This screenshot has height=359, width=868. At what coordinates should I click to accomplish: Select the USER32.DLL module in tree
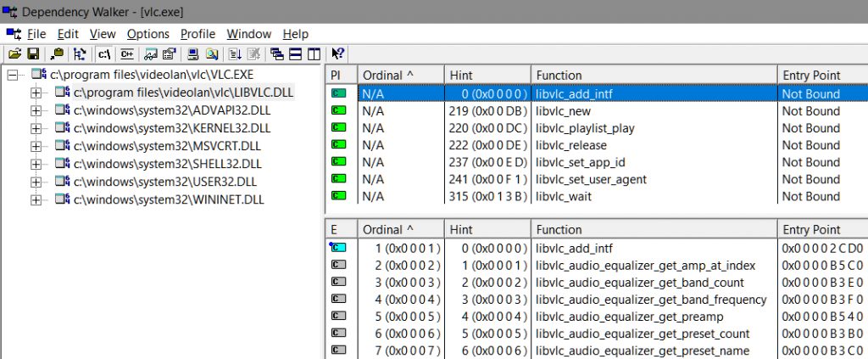tap(165, 182)
